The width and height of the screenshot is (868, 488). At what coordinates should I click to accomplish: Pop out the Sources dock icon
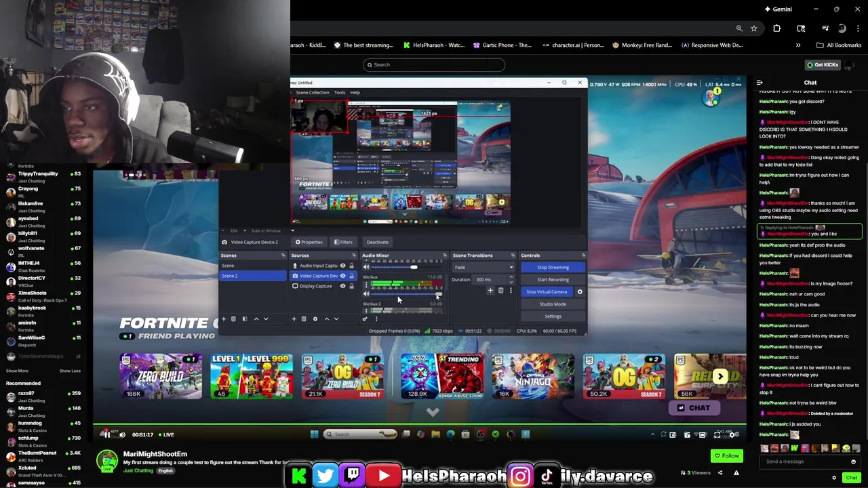click(x=354, y=256)
